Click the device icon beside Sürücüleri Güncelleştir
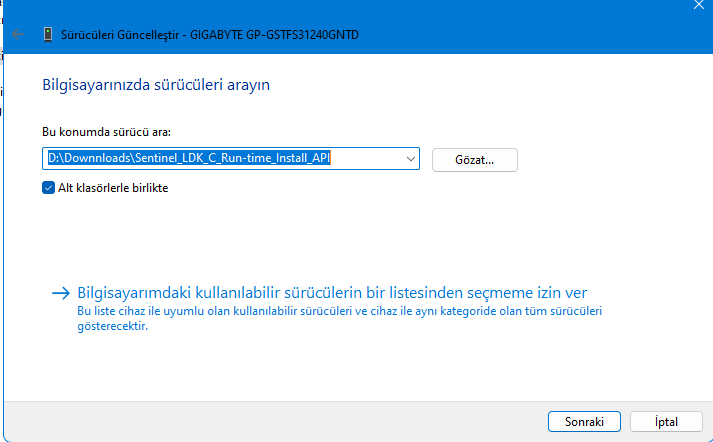This screenshot has height=442, width=713. pos(48,35)
